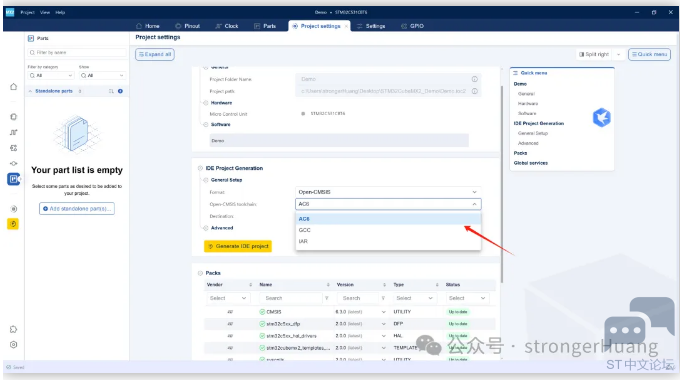The width and height of the screenshot is (683, 380).
Task: Switch to the GPIO tab
Action: tap(412, 26)
